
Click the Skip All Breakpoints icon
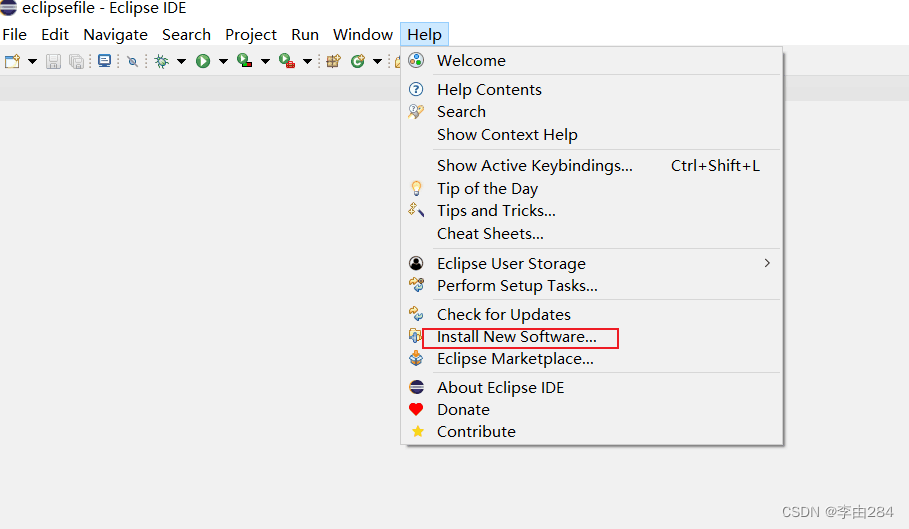click(133, 61)
